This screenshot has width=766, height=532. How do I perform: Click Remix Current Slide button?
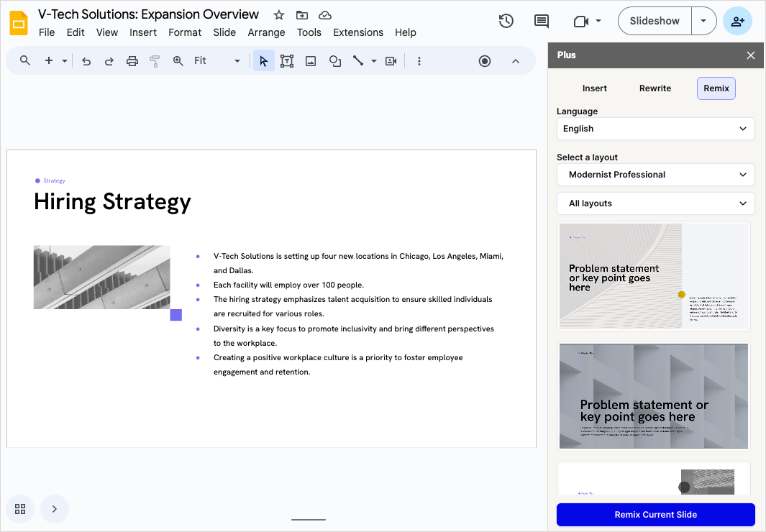click(x=655, y=515)
